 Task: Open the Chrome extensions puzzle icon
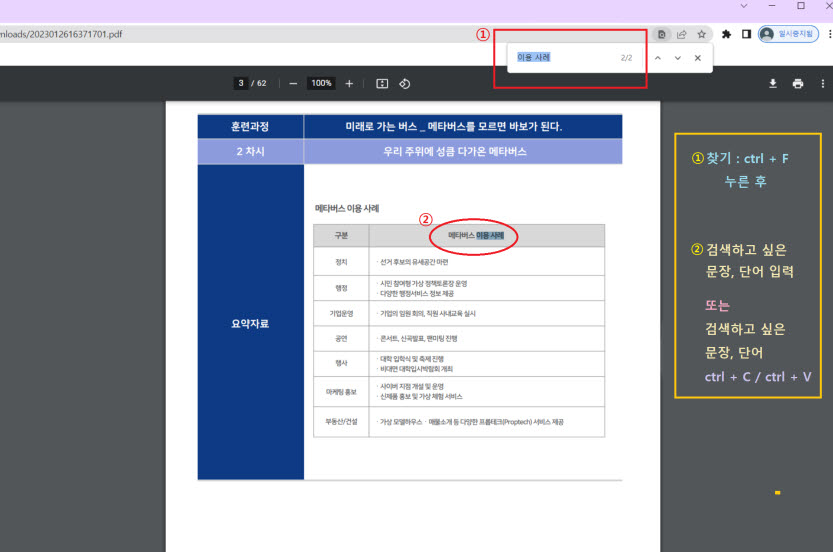point(727,34)
